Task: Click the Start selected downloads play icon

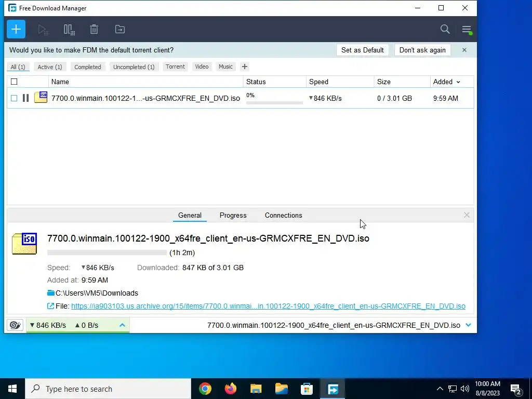Action: click(43, 30)
